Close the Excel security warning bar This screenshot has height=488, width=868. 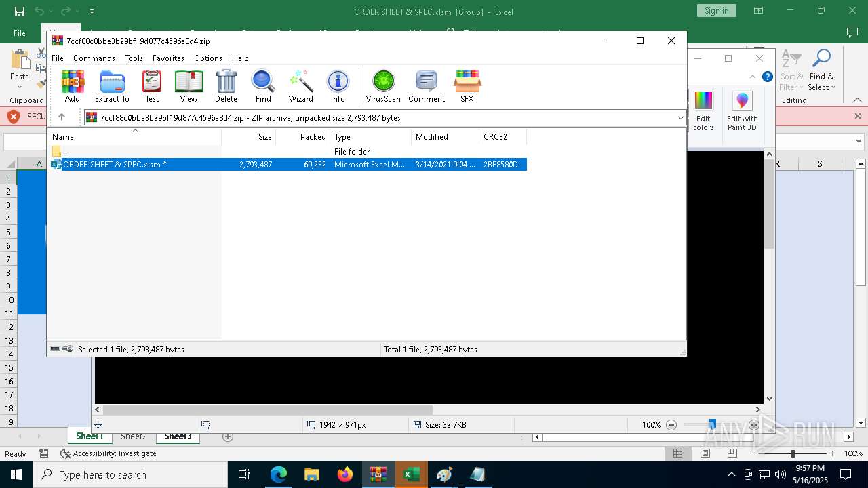(x=858, y=117)
